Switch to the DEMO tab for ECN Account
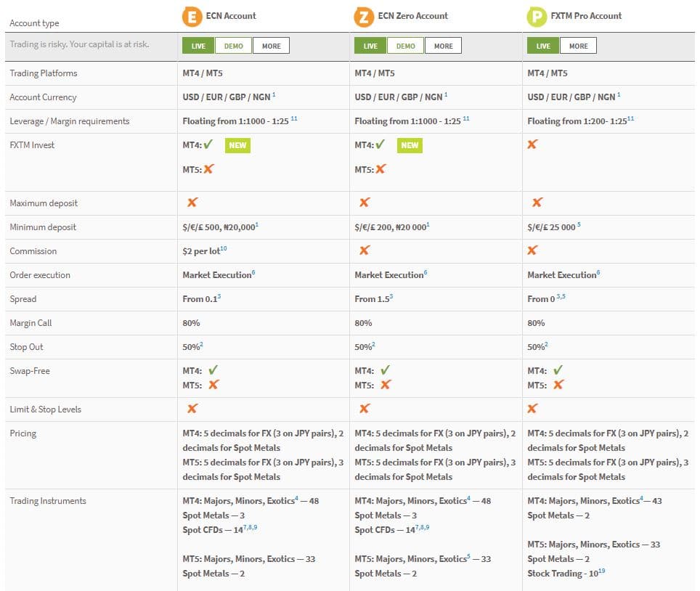 click(234, 45)
